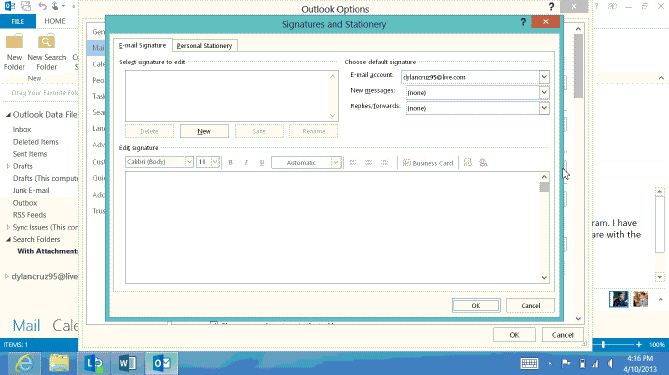669x375 pixels.
Task: Click New to create a signature
Action: coord(204,131)
